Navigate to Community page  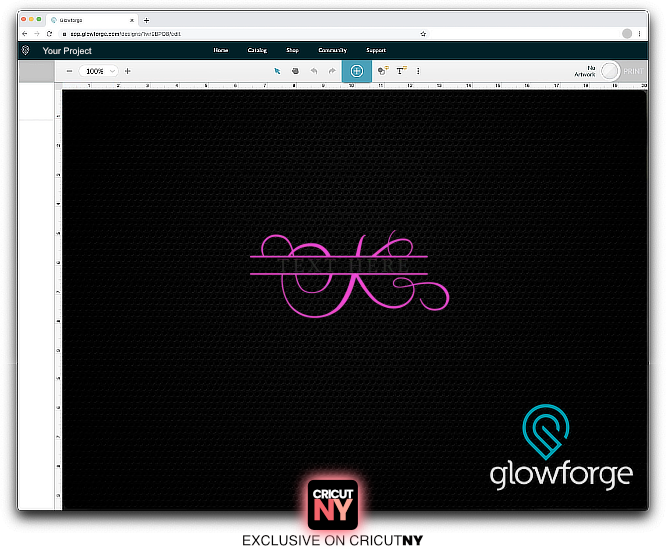[x=332, y=50]
